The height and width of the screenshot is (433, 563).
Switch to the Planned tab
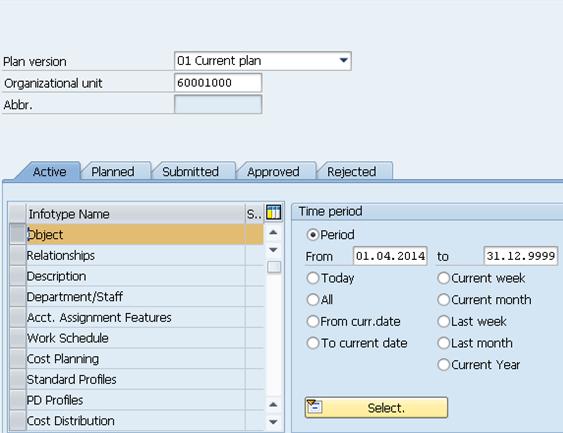pos(113,171)
